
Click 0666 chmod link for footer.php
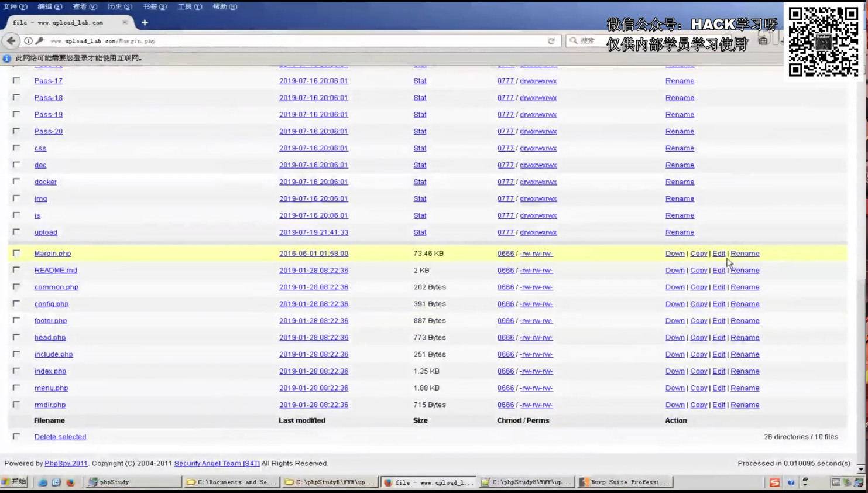(506, 321)
